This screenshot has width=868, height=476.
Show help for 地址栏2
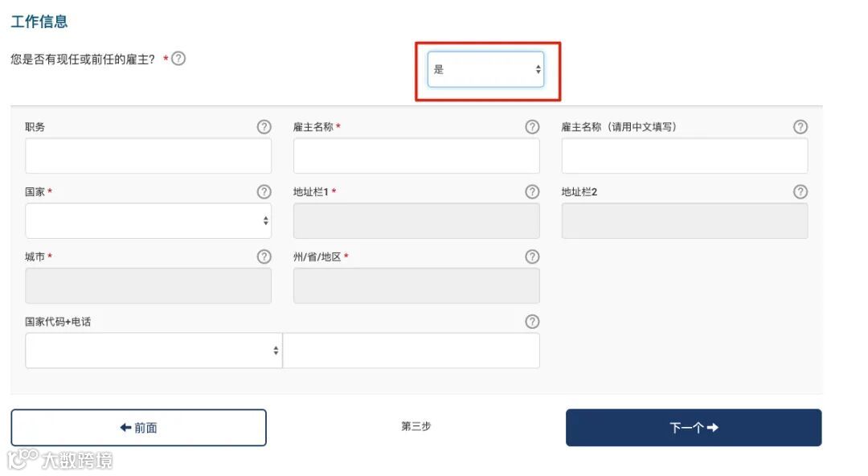[800, 191]
